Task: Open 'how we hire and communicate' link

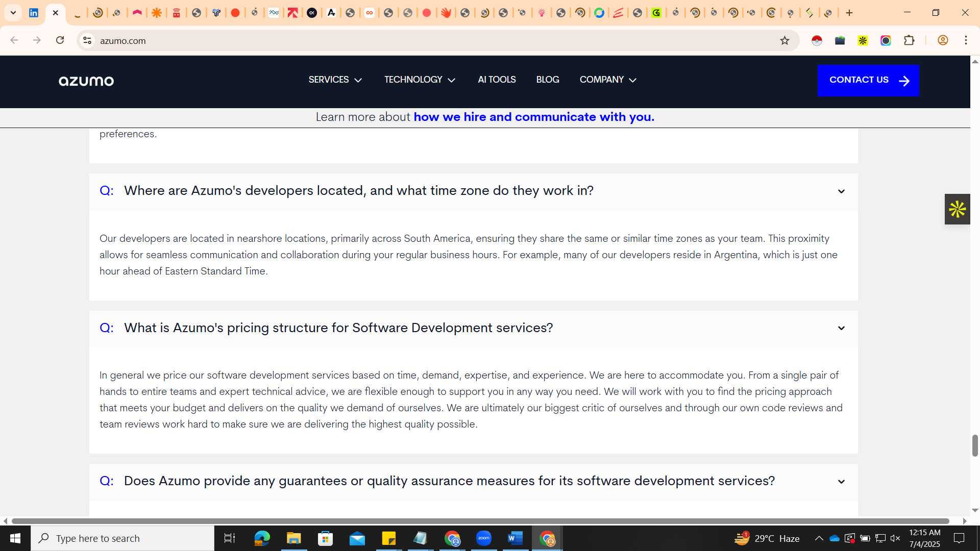Action: tap(534, 117)
